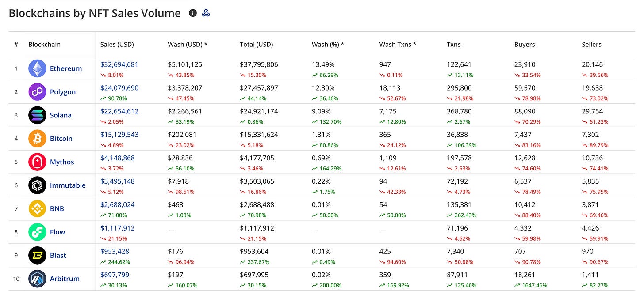This screenshot has height=291, width=644.
Task: Click Polygon total value $27,457,897
Action: 259,88
